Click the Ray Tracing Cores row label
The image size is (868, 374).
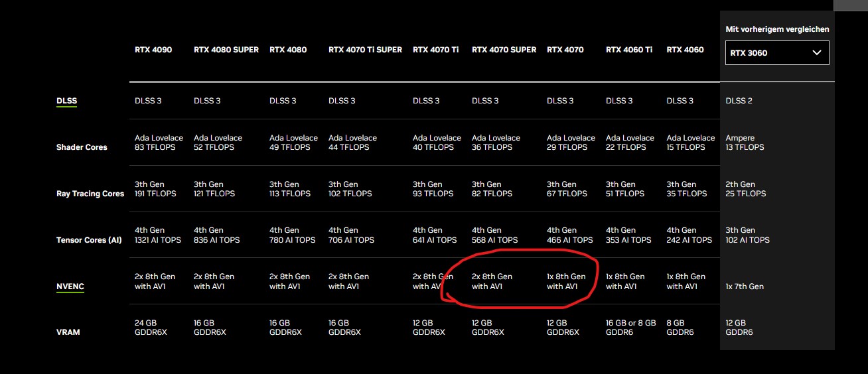coord(90,194)
